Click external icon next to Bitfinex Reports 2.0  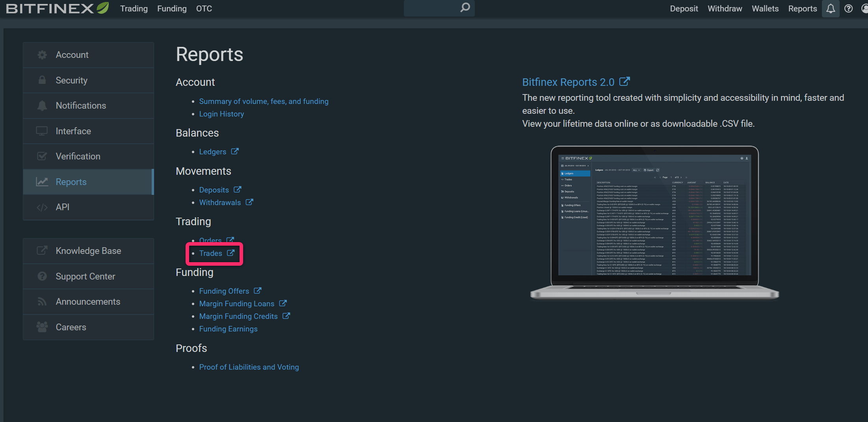coord(625,81)
